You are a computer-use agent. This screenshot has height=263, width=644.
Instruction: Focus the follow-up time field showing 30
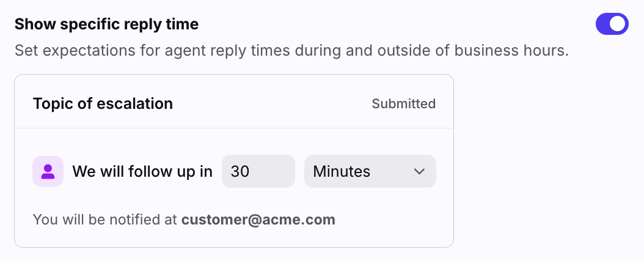coord(258,171)
